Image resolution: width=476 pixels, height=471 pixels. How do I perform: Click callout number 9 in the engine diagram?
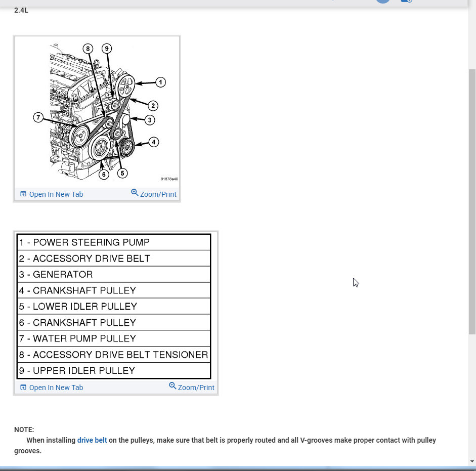click(x=107, y=49)
